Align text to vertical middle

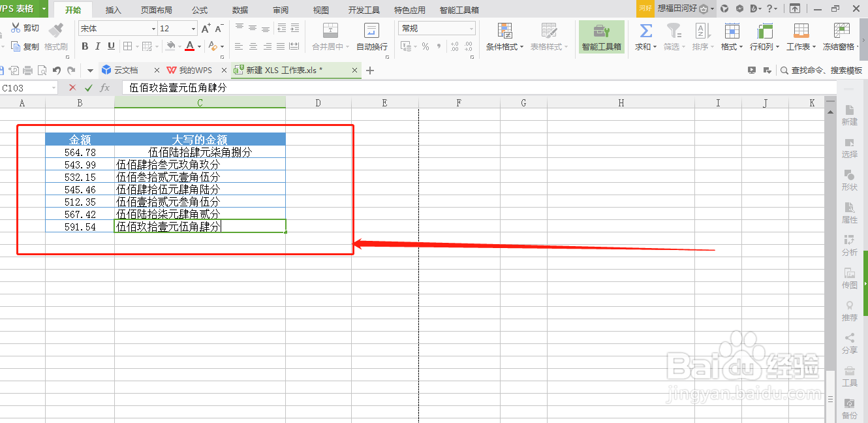click(x=253, y=29)
